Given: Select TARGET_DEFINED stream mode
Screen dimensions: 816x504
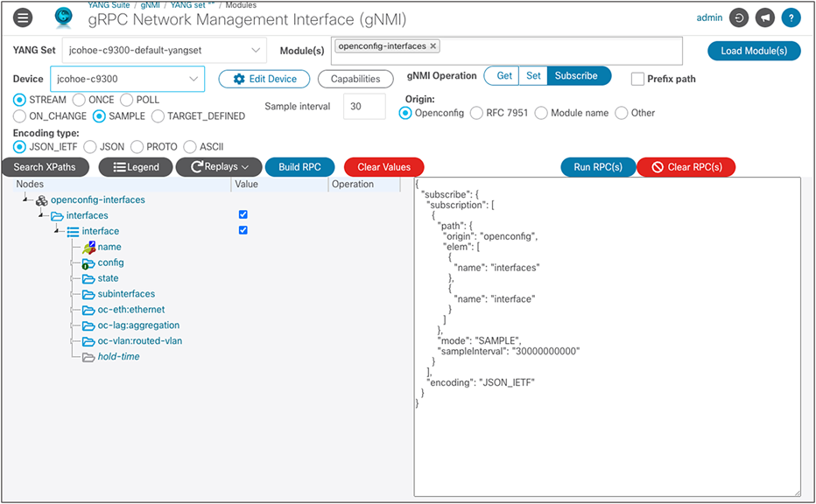Looking at the screenshot, I should tap(158, 116).
